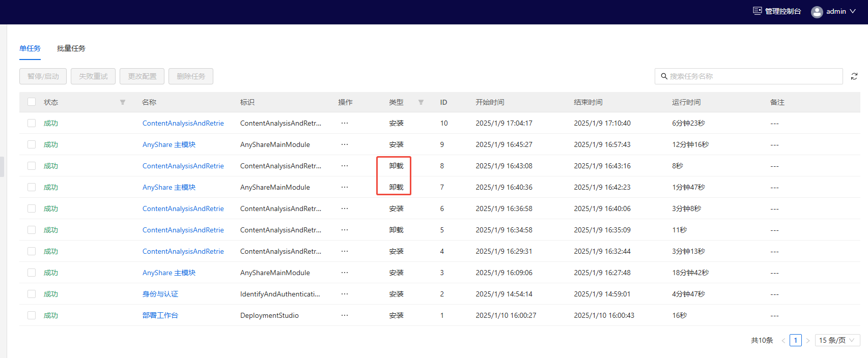Open the 部署工作台 task link
Screen dimensions: 868x358
pos(160,315)
